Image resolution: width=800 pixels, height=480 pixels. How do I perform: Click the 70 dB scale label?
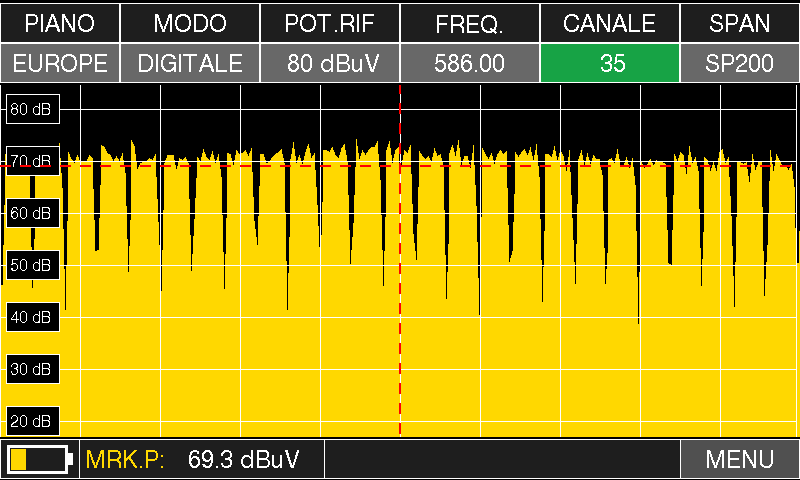pos(33,161)
